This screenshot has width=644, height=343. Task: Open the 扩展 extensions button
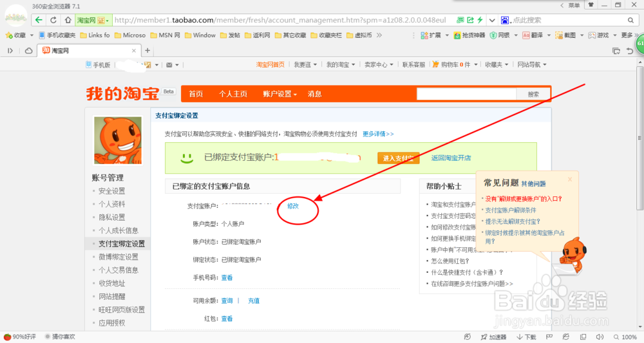coord(431,35)
